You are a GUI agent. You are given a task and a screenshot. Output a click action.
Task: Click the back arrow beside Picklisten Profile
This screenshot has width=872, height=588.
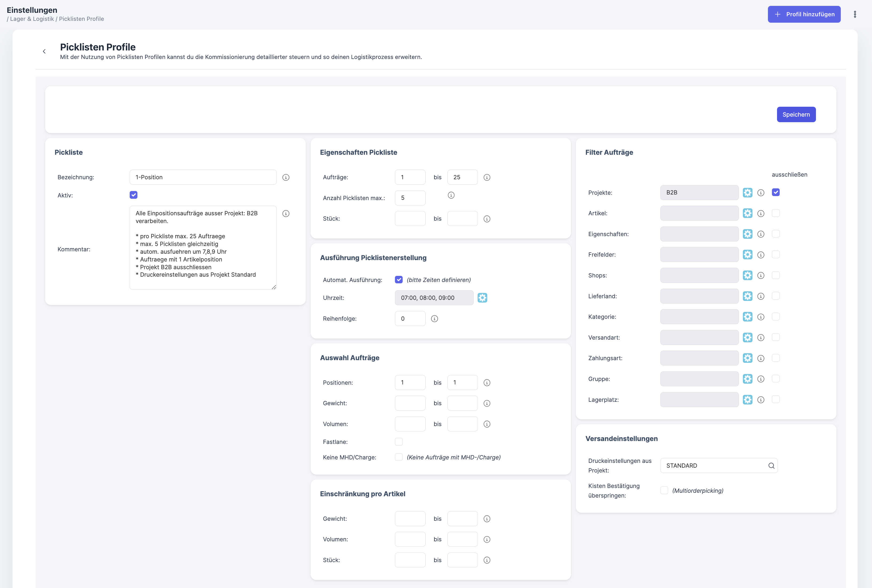[44, 51]
